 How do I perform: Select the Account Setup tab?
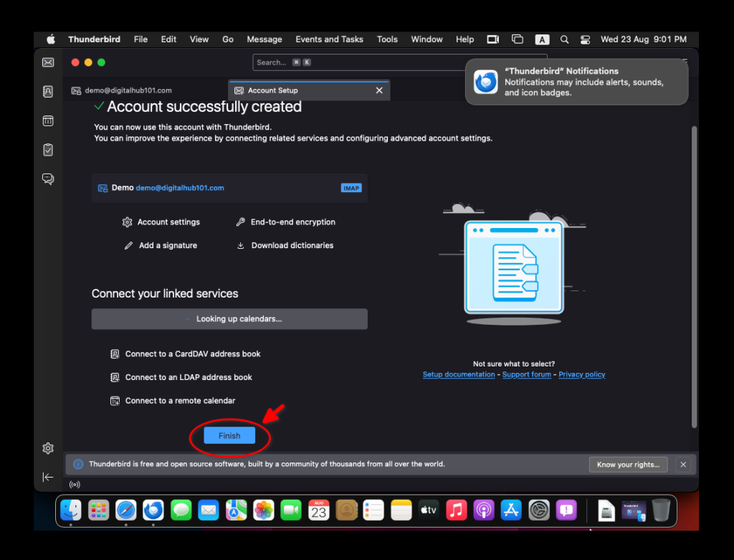(x=309, y=90)
